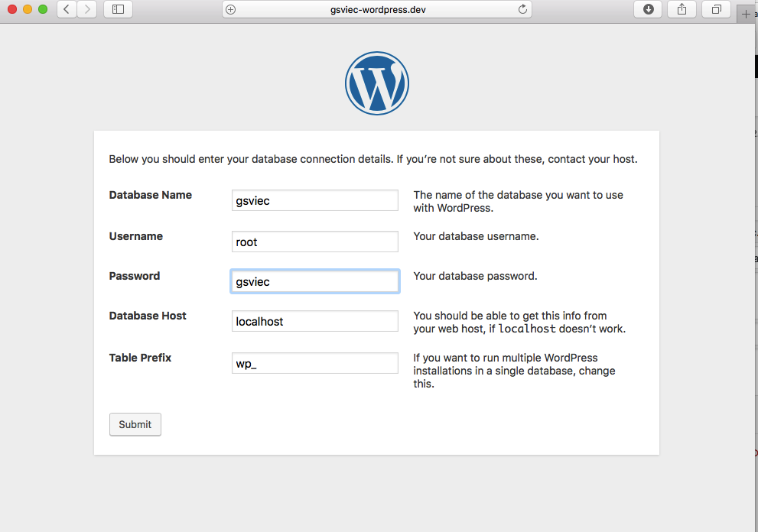758x532 pixels.
Task: Submit the database connection form
Action: (x=135, y=424)
